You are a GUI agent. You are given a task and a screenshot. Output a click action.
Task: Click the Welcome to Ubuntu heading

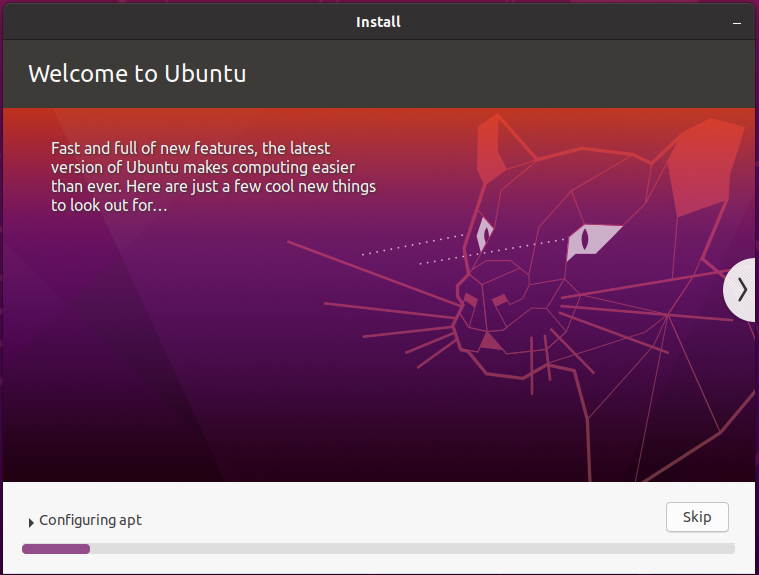pos(137,74)
